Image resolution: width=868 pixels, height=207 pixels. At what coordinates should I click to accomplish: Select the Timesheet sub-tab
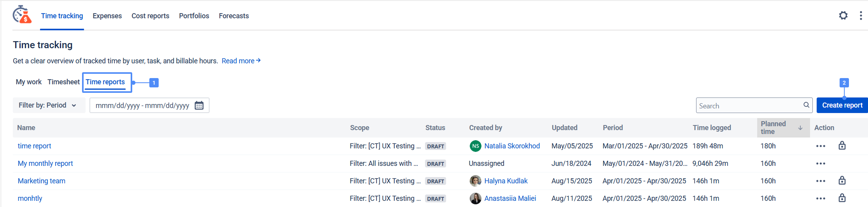pos(63,82)
